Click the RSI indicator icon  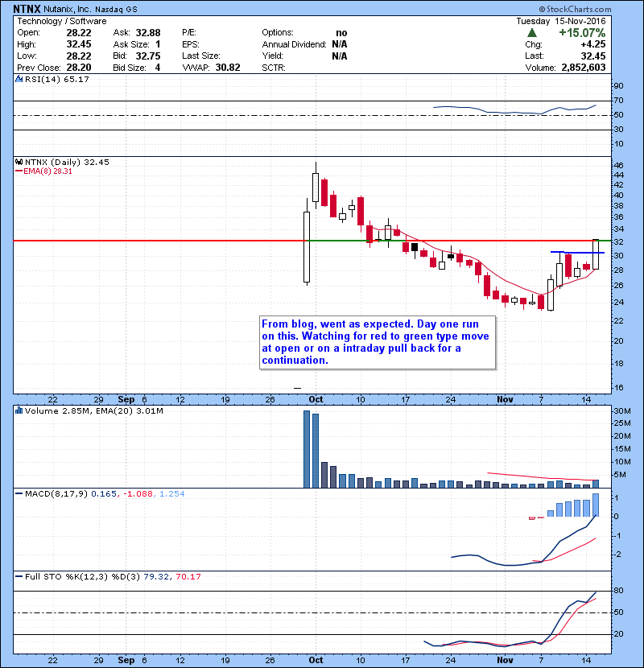click(x=19, y=79)
